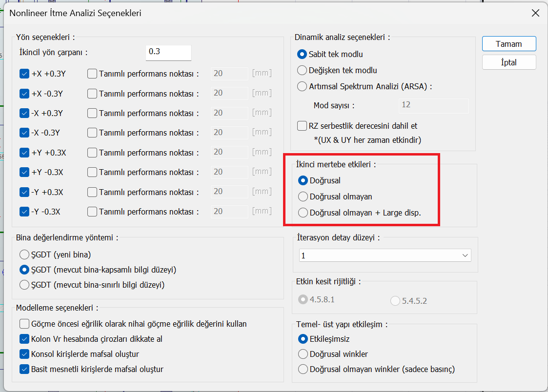
Task: Uncheck the -Y -0.3X direction checkbox
Action: coord(24,212)
